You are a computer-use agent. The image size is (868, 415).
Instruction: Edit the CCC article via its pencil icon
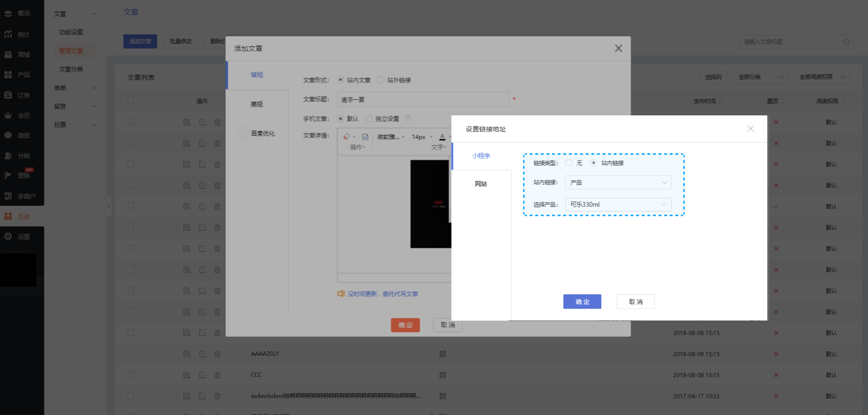(x=203, y=375)
